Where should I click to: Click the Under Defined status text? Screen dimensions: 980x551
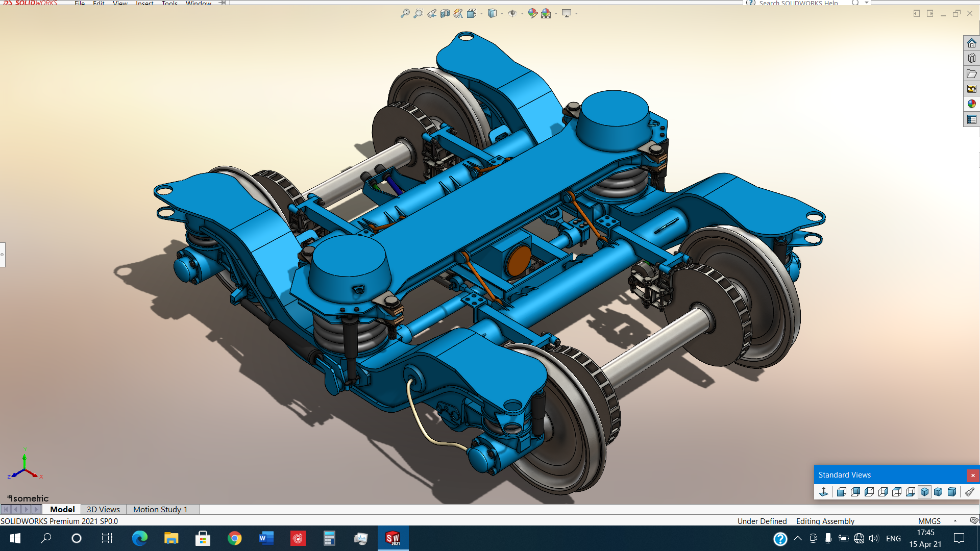coord(762,521)
